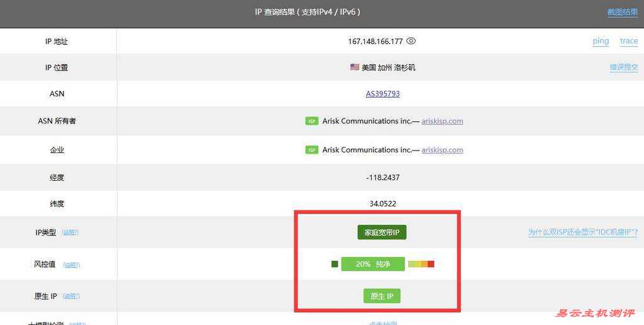The image size is (644, 325).
Task: Run trace for this IP address
Action: pos(629,41)
